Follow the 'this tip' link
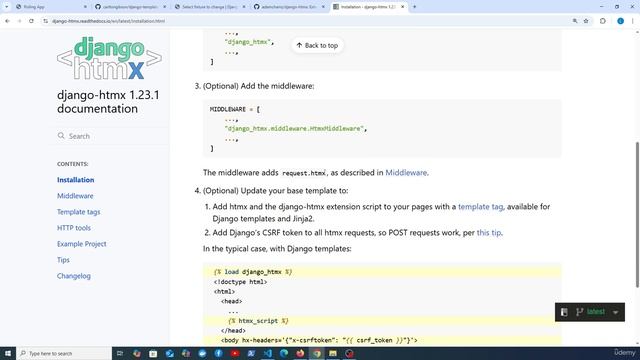 point(489,233)
